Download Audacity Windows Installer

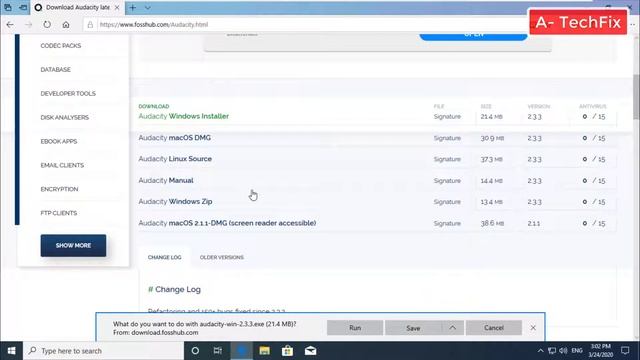tap(184, 116)
